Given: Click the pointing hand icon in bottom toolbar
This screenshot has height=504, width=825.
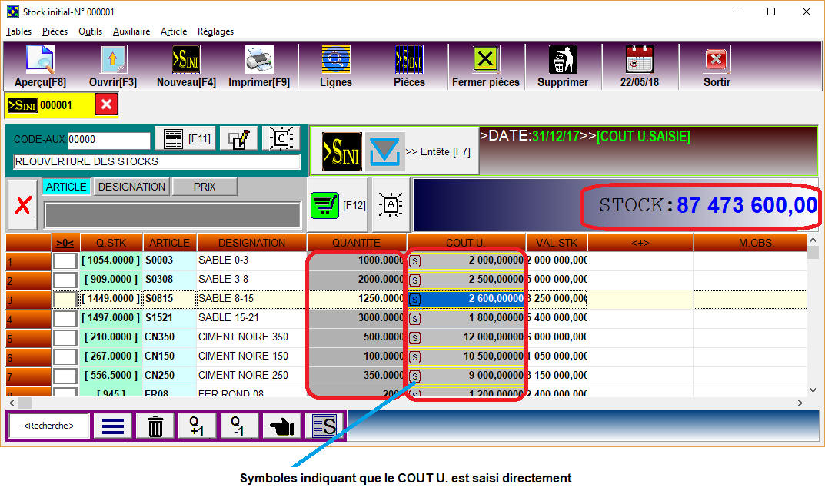Looking at the screenshot, I should point(282,426).
